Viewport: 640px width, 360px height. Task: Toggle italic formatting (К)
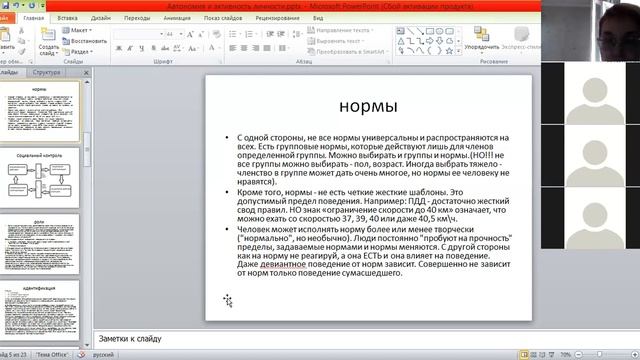point(130,48)
